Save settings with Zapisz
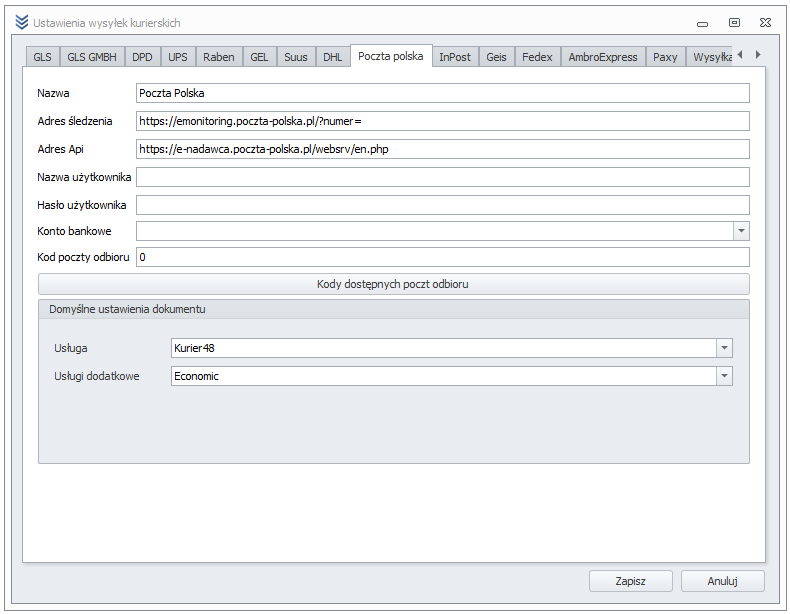Screen dimensions: 790x614 pos(630,581)
